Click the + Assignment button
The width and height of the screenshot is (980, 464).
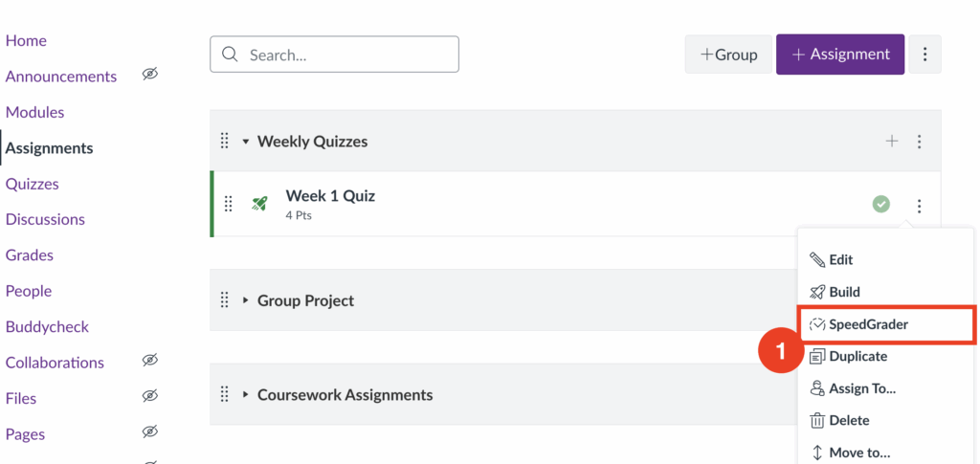[x=840, y=55]
